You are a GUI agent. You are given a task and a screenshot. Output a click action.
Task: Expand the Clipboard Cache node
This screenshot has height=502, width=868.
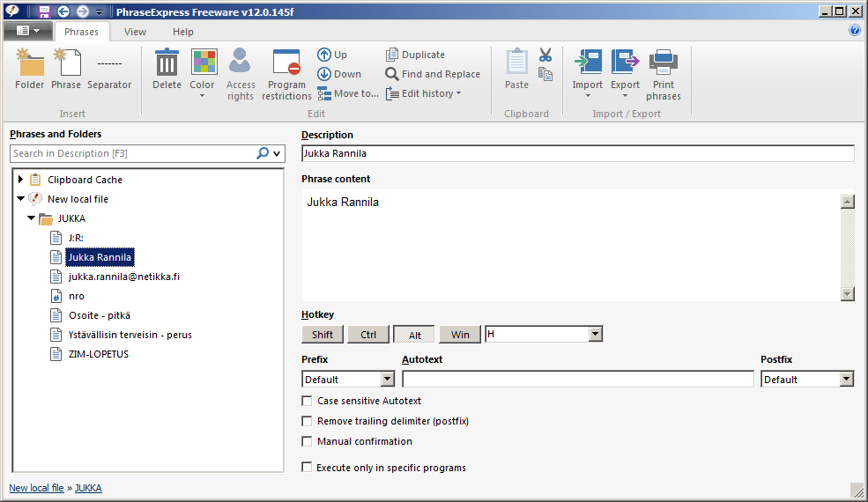click(x=20, y=180)
